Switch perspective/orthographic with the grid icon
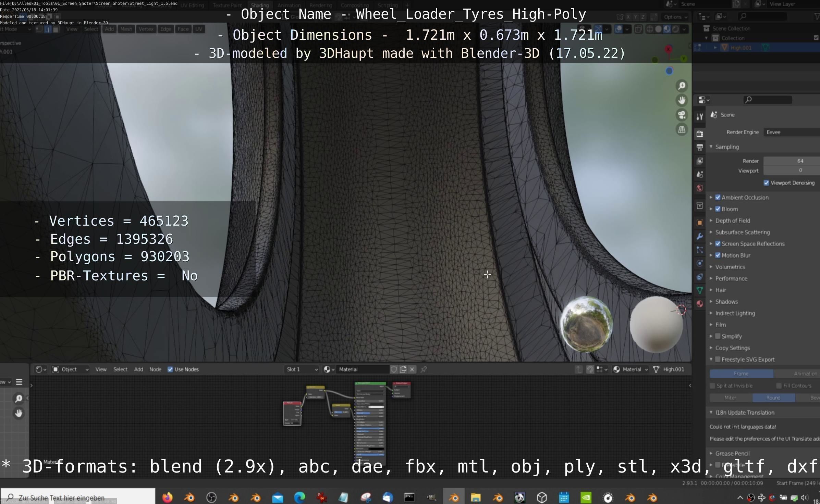This screenshot has height=504, width=820. tap(682, 130)
